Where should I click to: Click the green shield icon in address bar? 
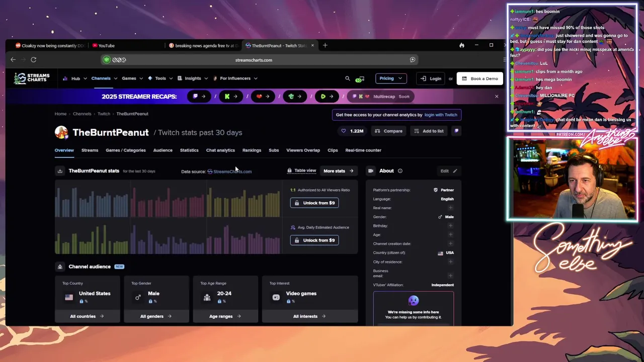pos(107,60)
